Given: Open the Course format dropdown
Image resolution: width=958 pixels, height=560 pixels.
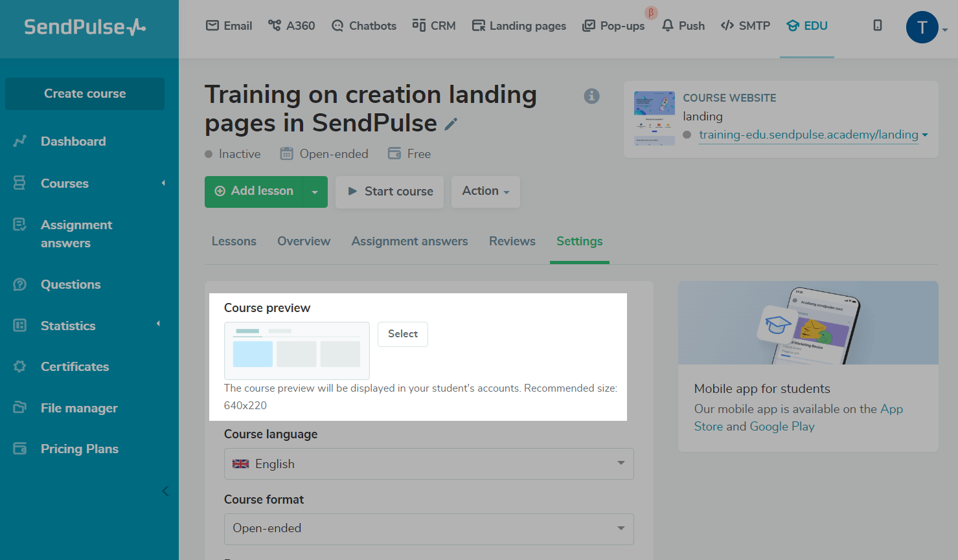Looking at the screenshot, I should (428, 528).
